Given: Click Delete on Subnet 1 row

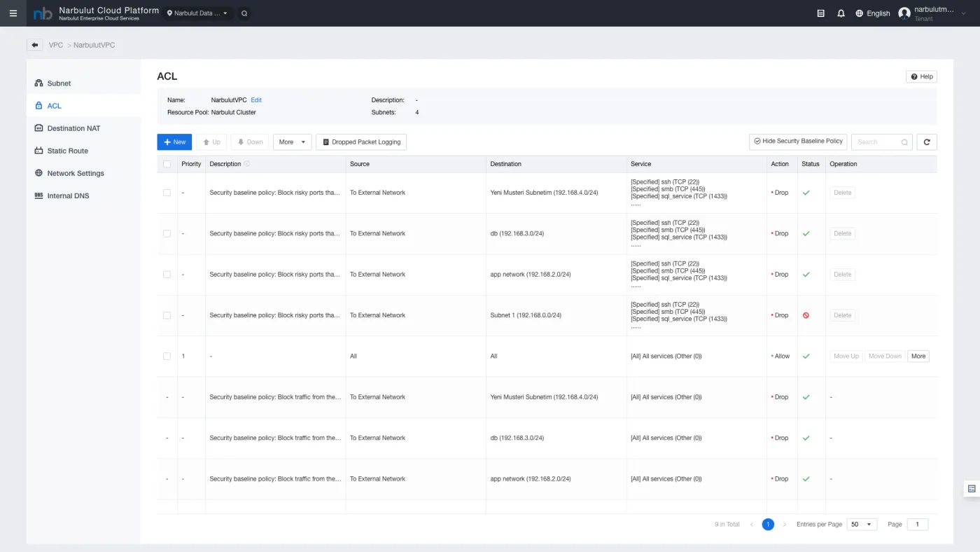Looking at the screenshot, I should coord(843,315).
